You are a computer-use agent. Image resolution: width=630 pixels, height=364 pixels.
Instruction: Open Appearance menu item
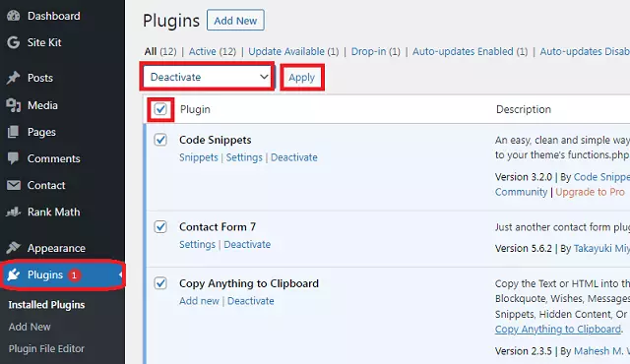[56, 248]
